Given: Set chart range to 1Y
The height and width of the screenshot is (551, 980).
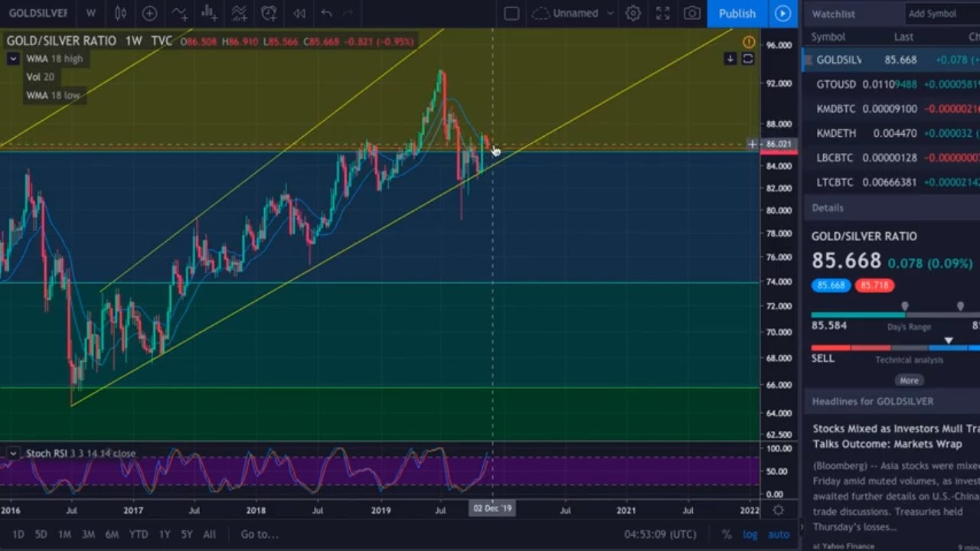Looking at the screenshot, I should (x=165, y=534).
